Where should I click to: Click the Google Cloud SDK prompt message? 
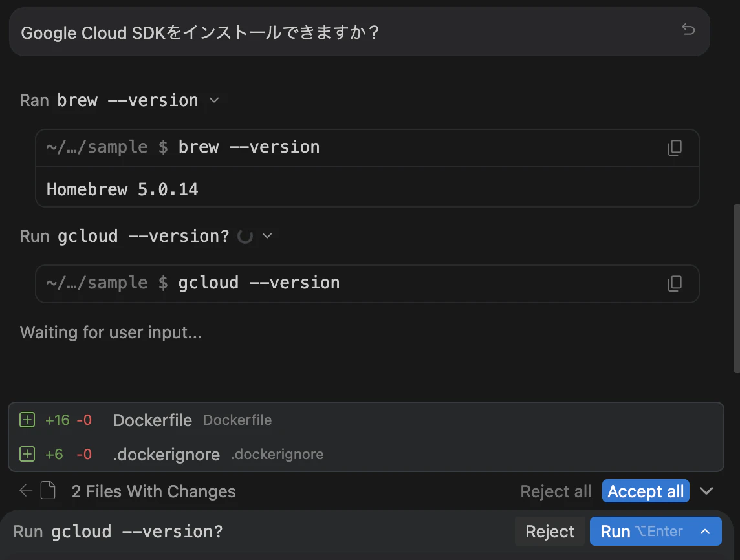tap(359, 32)
